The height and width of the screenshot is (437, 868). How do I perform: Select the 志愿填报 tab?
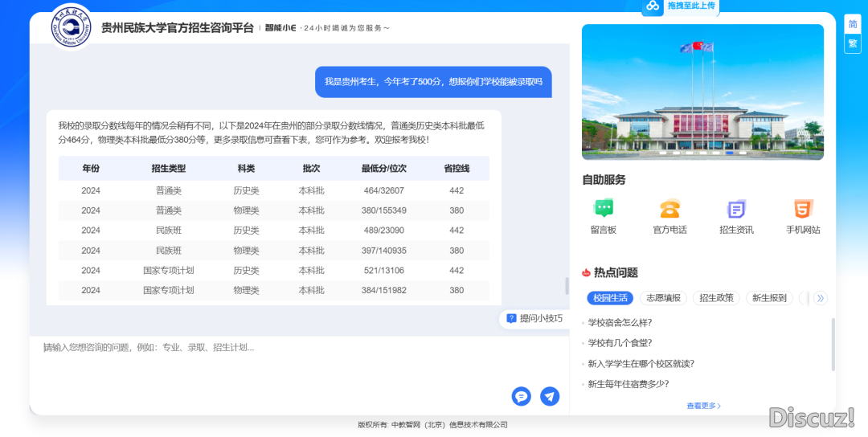(663, 298)
